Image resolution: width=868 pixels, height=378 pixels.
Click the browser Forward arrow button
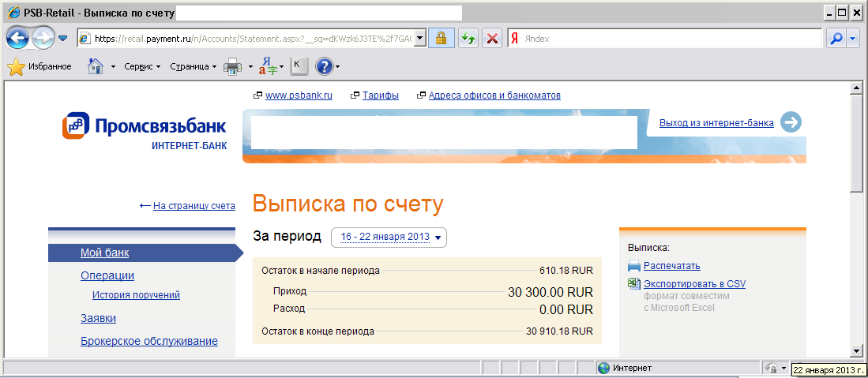click(x=43, y=38)
